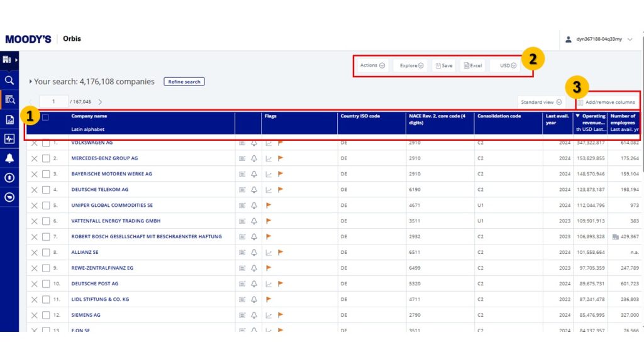This screenshot has height=362, width=644.
Task: Check the box for Bayerische Motoren Werke AG
Action: coord(46,174)
